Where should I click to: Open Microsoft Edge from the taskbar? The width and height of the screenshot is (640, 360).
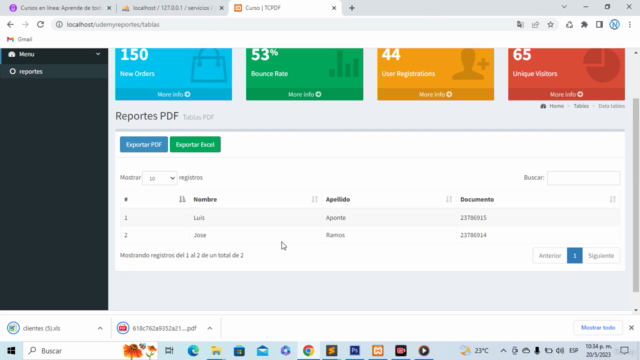point(193,351)
